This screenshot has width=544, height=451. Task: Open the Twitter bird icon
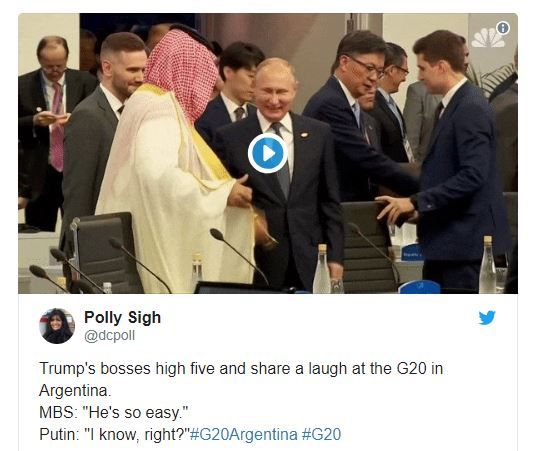[487, 318]
